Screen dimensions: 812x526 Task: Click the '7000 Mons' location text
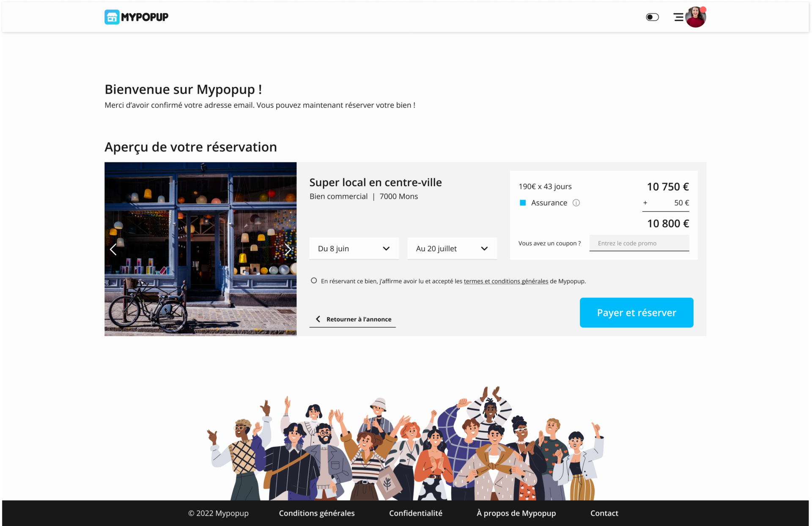coord(399,196)
